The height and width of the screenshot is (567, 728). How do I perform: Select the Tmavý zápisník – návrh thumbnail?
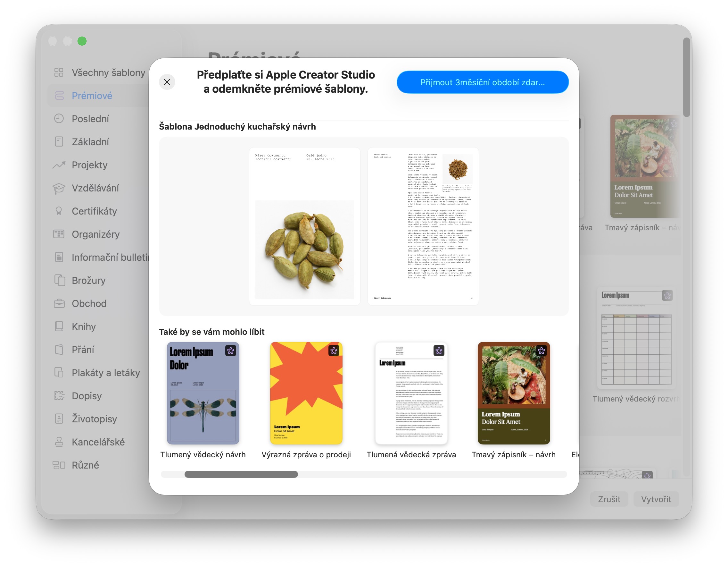tap(513, 393)
